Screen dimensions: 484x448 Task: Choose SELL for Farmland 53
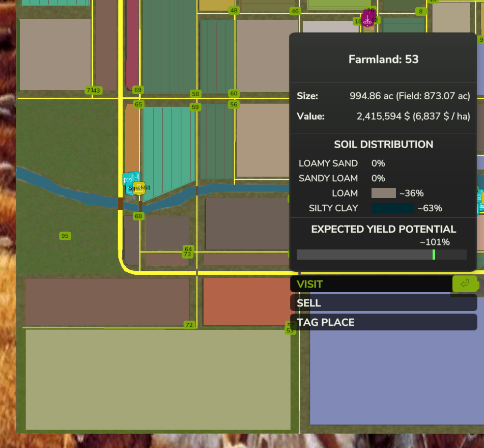pyautogui.click(x=383, y=303)
